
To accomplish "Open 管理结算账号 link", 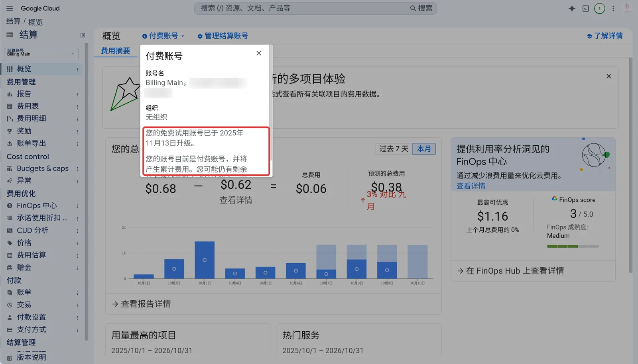I will pyautogui.click(x=223, y=36).
